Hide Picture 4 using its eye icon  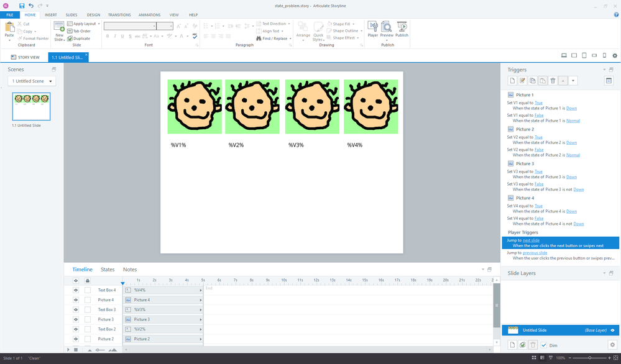coord(76,300)
